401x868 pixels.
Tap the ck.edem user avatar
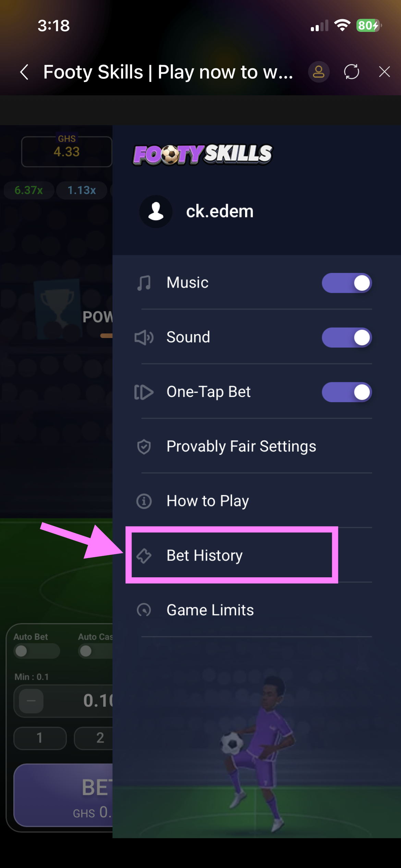[x=156, y=212]
